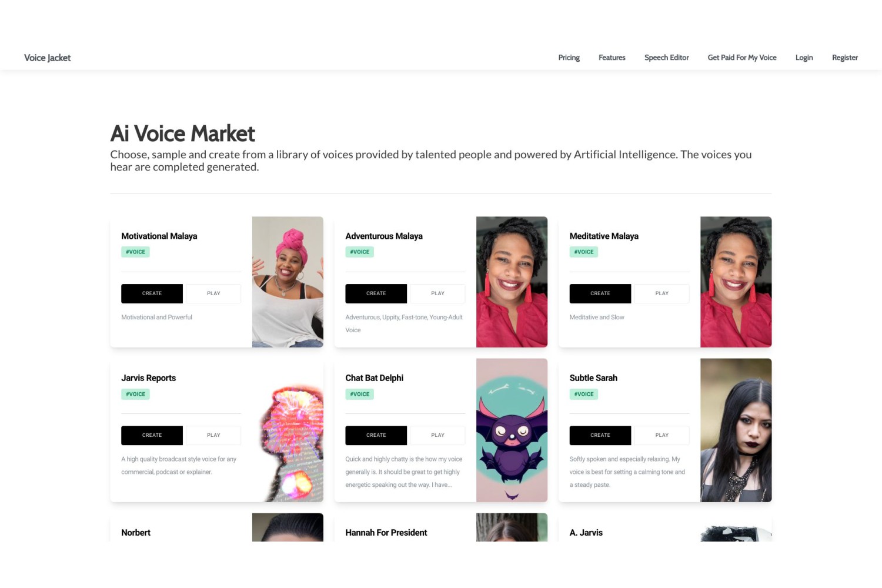Play the Adventurous Malaya sample
Image resolution: width=882 pixels, height=588 pixels.
(x=437, y=293)
